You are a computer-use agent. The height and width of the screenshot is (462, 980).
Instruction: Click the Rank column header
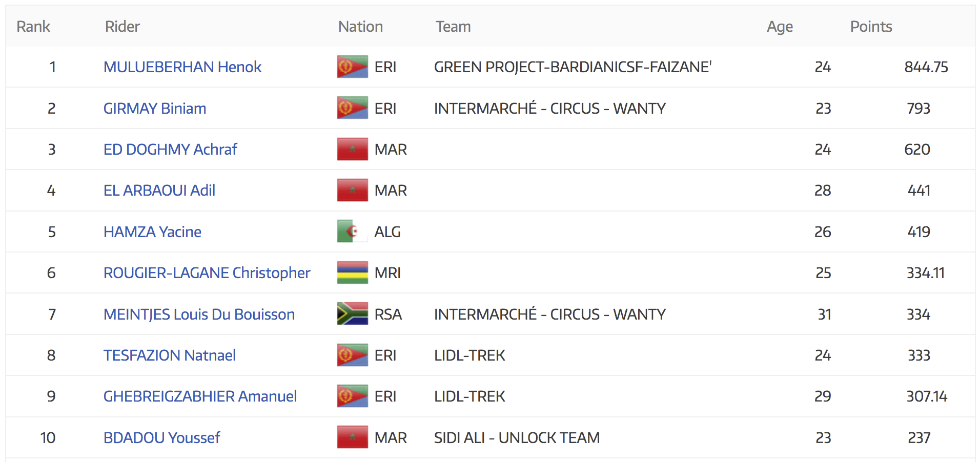coord(33,27)
